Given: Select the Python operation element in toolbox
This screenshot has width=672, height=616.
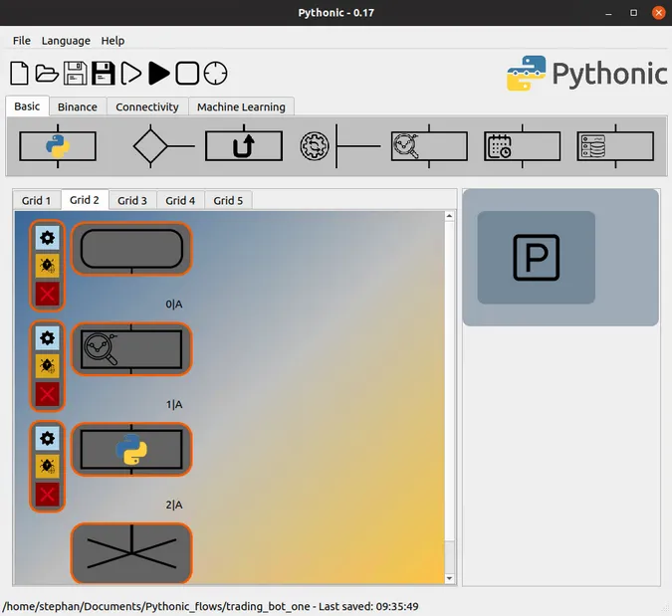Looking at the screenshot, I should pyautogui.click(x=58, y=146).
